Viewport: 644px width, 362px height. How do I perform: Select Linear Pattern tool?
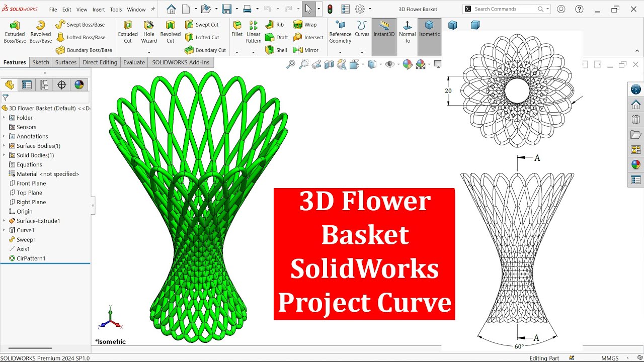[254, 32]
